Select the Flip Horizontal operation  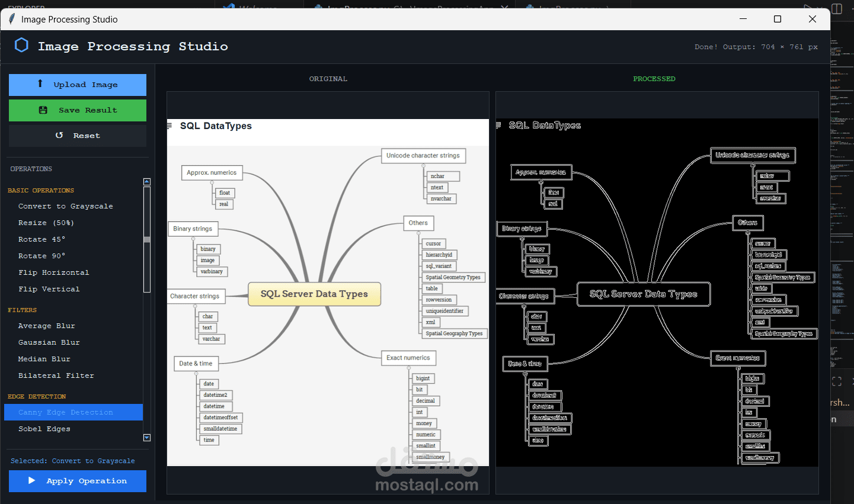click(73, 272)
